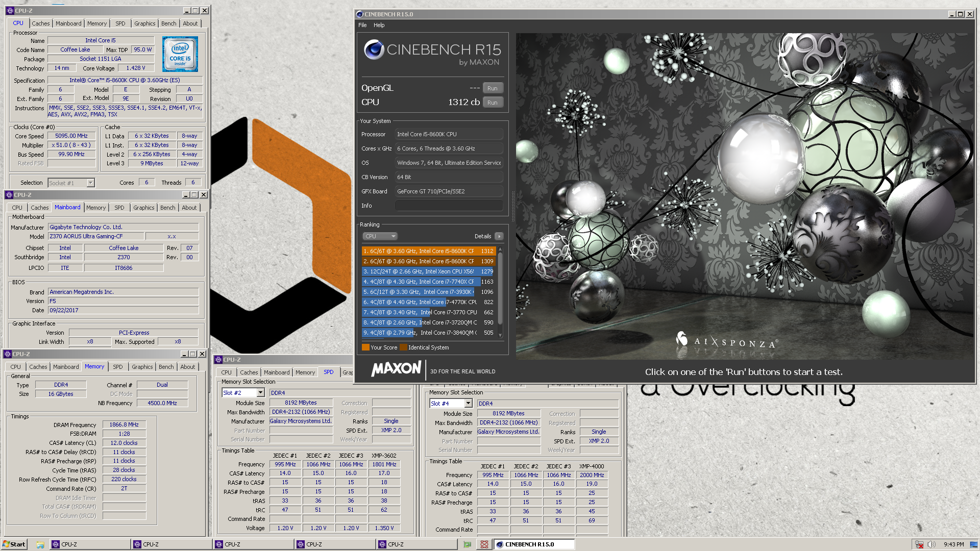
Task: Expand the CPU dropdown in the Ranking panel
Action: [x=380, y=236]
